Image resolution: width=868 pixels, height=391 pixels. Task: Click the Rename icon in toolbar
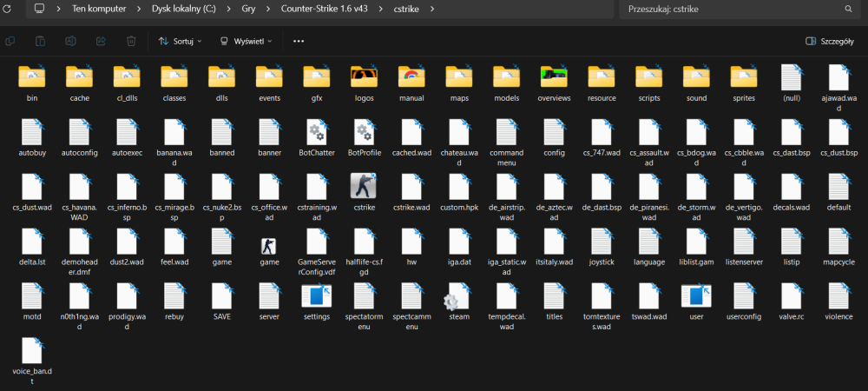tap(70, 41)
